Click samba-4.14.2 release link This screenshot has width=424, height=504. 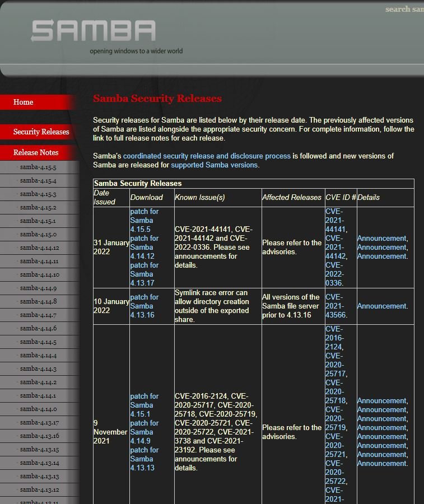[38, 382]
